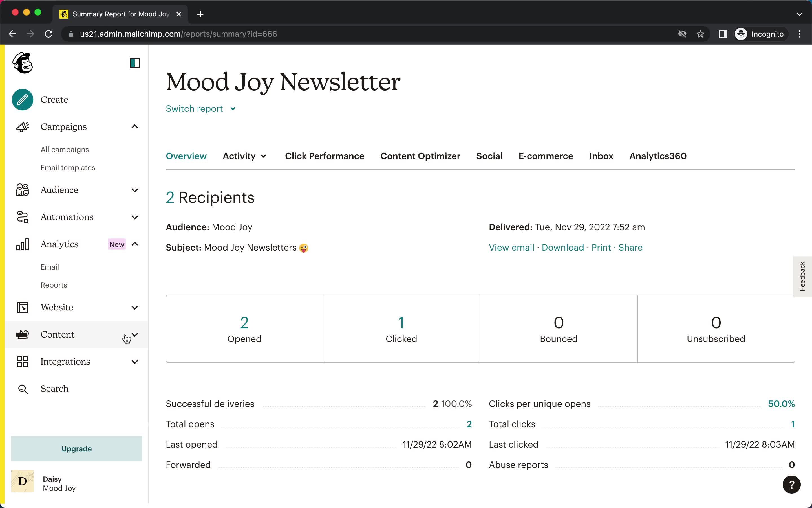Click the Search magnifier icon
The height and width of the screenshot is (508, 812).
[x=23, y=389]
